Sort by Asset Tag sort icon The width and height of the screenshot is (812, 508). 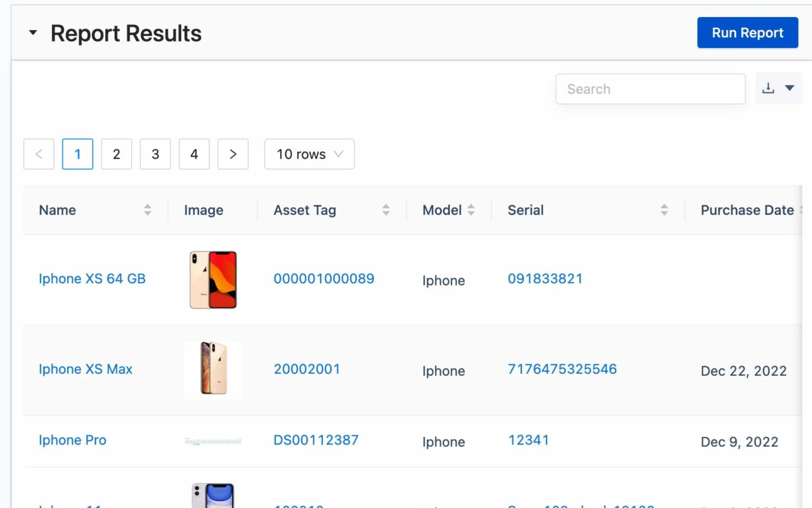tap(386, 210)
